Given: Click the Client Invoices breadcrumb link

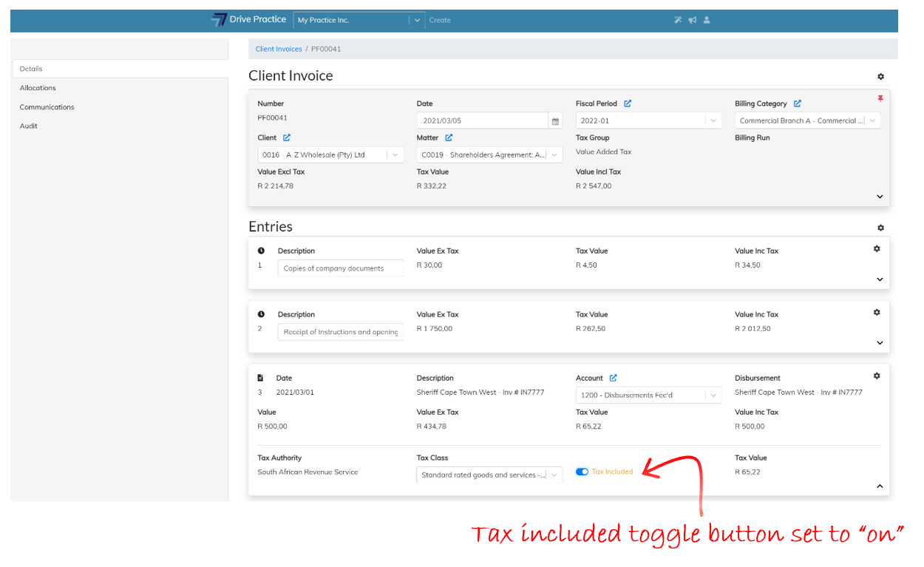Looking at the screenshot, I should click(x=279, y=49).
